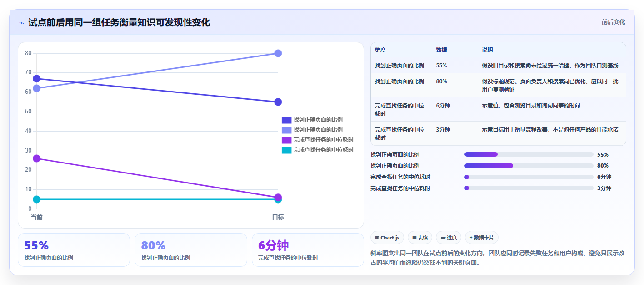
Task: Click the title 试点前后用同一组任务衡量知识可发现性变化
Action: 119,23
